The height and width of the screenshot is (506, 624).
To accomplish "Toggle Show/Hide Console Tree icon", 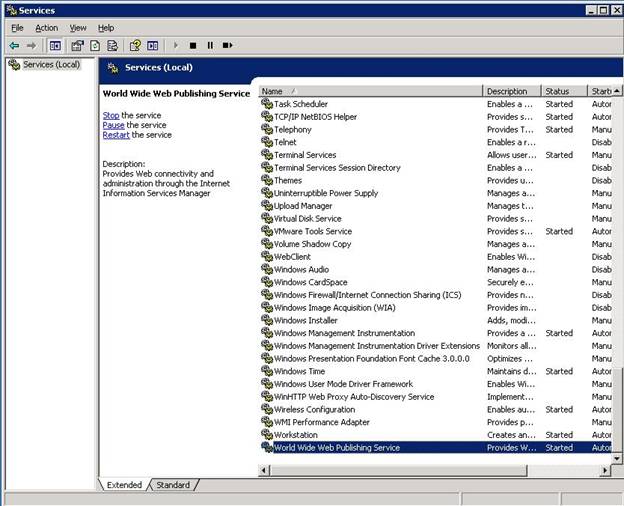I will pyautogui.click(x=55, y=46).
